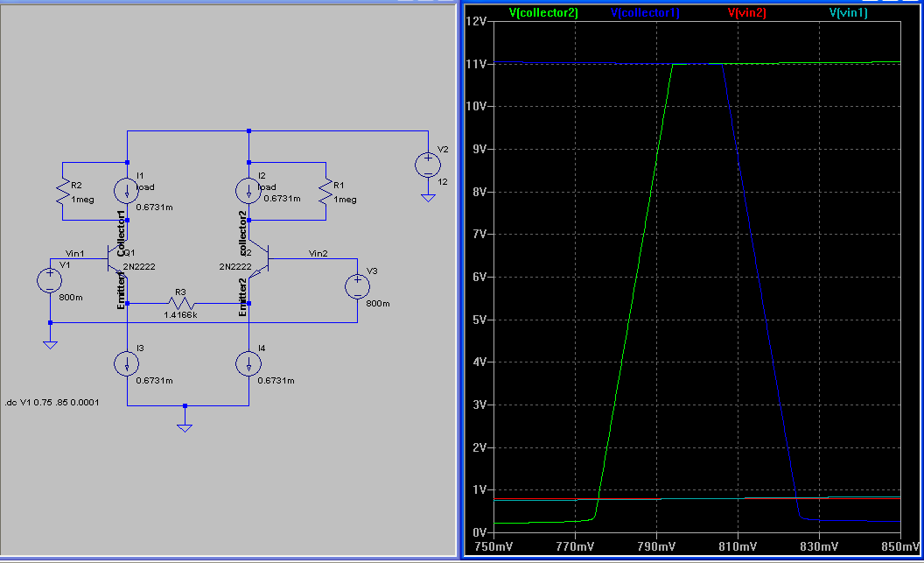Click the 790mV label on the horizontal axis
Image resolution: width=924 pixels, height=563 pixels.
656,546
